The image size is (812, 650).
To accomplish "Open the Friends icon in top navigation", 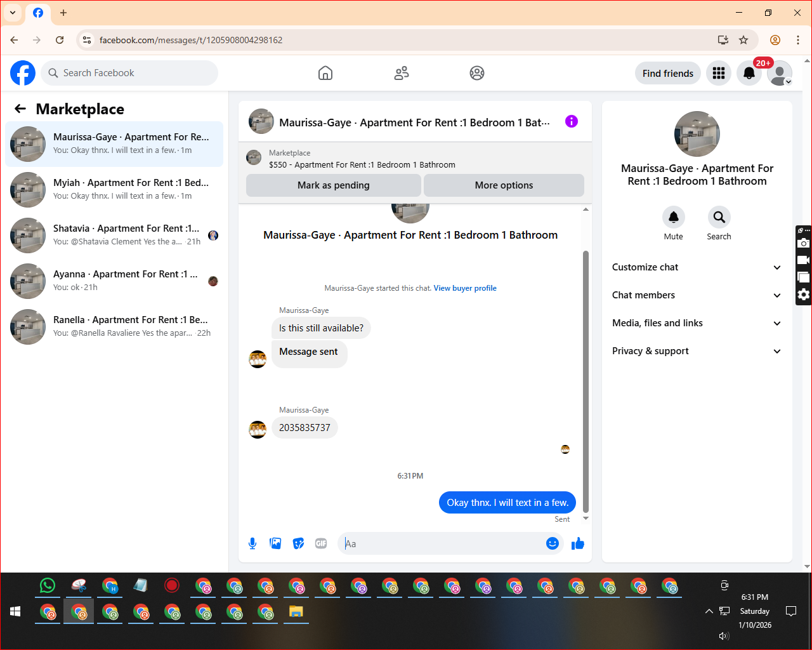I will (x=402, y=73).
